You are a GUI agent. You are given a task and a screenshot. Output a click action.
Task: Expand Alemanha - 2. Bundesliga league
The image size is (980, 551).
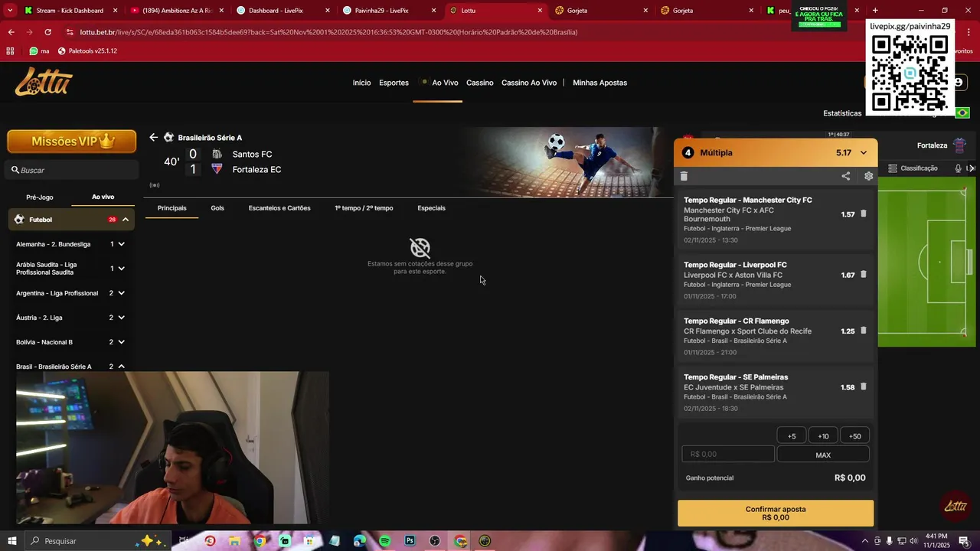tap(121, 244)
